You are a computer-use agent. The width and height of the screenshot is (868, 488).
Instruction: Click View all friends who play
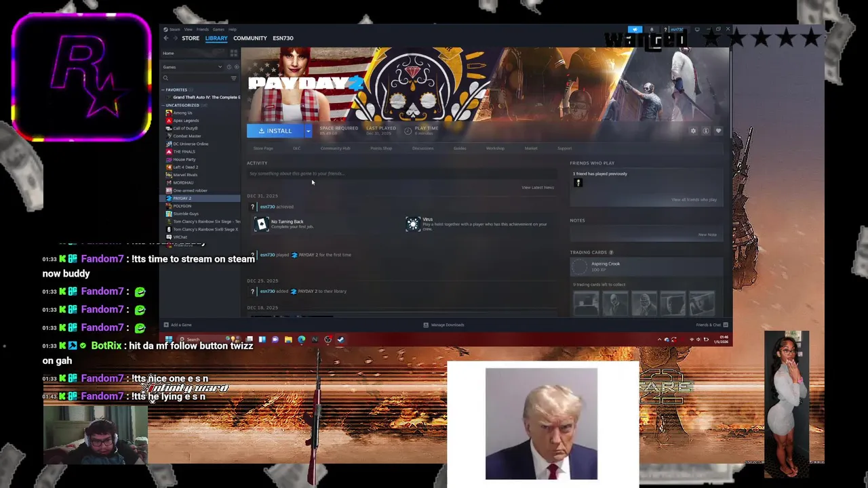coord(694,200)
